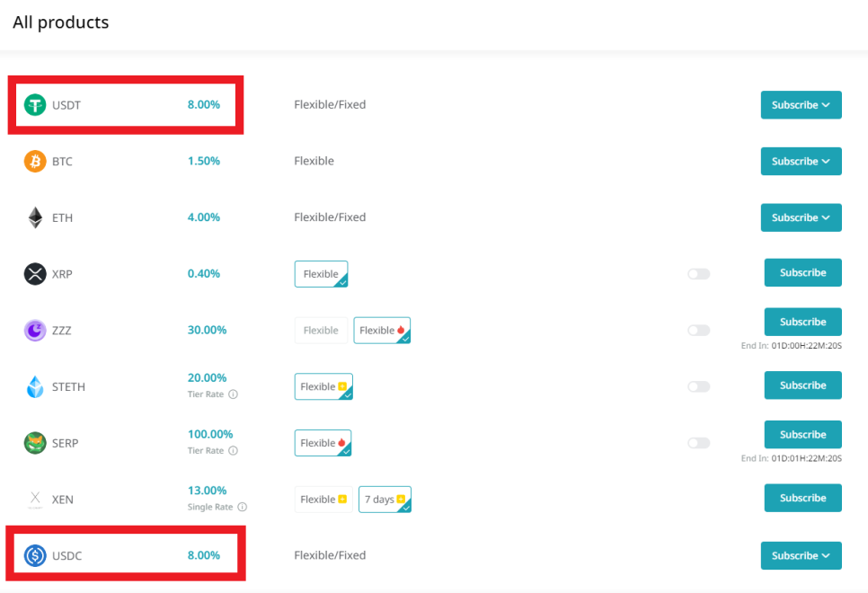Click the XRP coin icon
Viewport: 868px width, 593px height.
point(35,273)
